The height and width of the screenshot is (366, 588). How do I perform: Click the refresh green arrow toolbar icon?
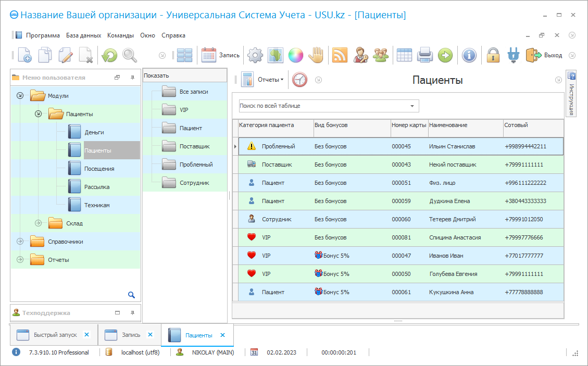(109, 55)
